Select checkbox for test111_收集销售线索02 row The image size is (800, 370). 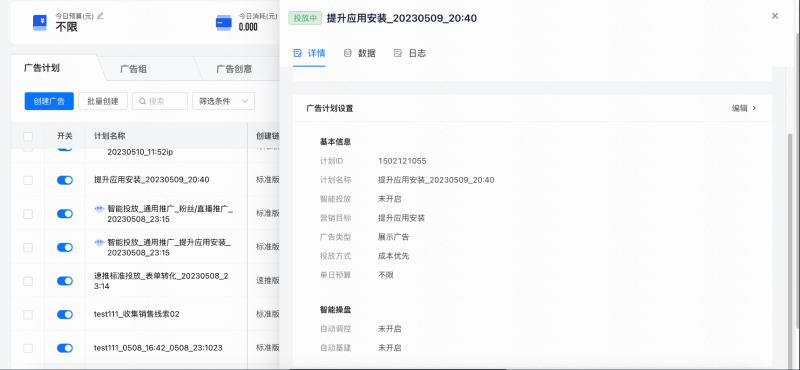pos(28,314)
